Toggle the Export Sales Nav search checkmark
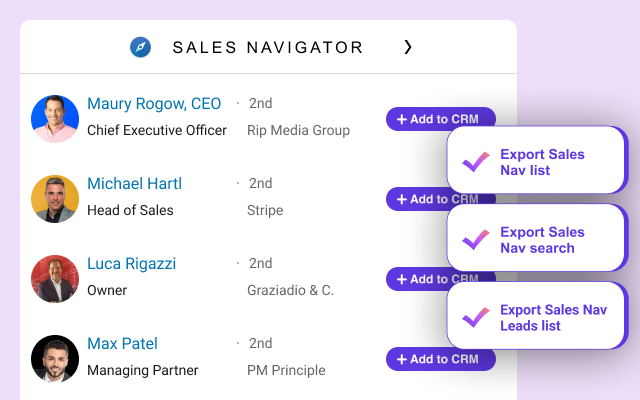Screen dimensions: 640x400 (475, 239)
